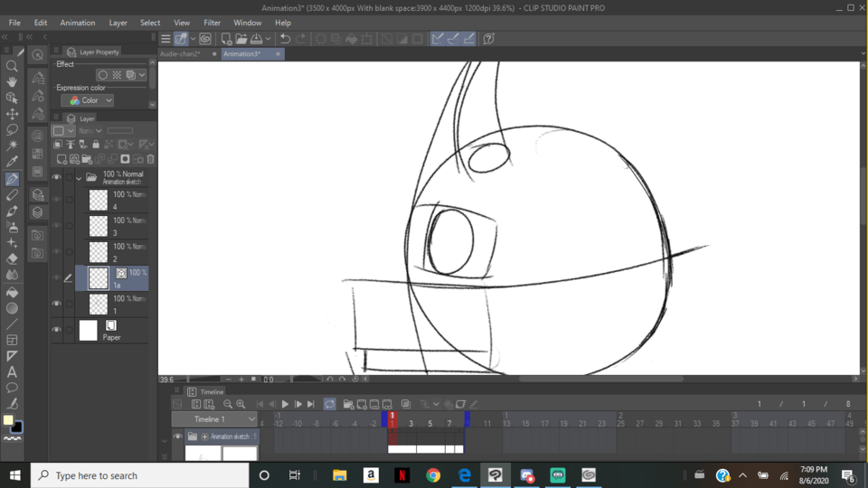Hide the Paper layer
This screenshot has height=488, width=868.
coord(56,331)
